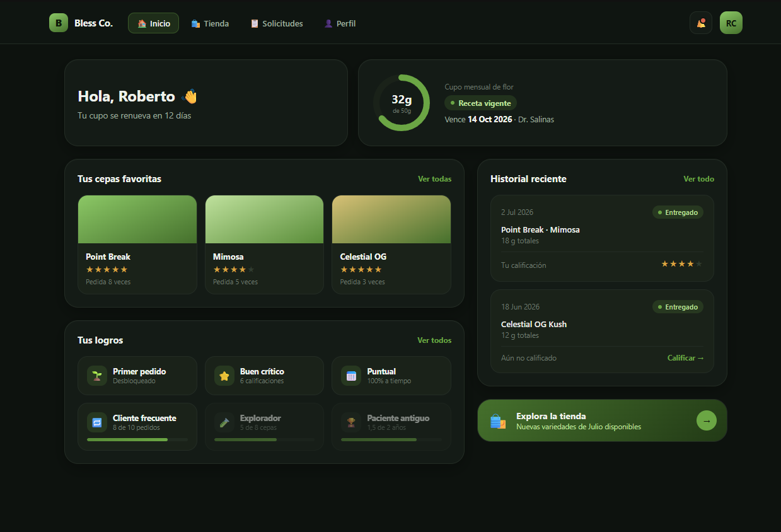Click the RC user avatar
The image size is (781, 532).
coord(731,23)
